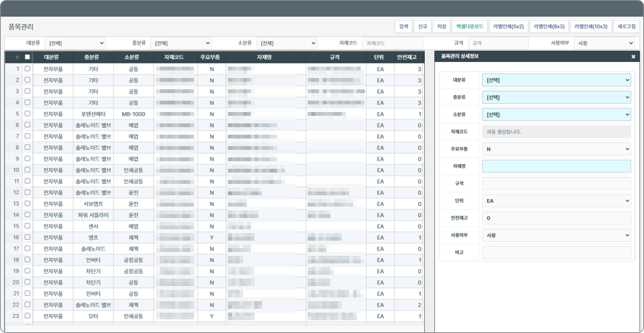Image resolution: width=644 pixels, height=333 pixels.
Task: Select the 서보앰프 cell in row 13
Action: 93,204
